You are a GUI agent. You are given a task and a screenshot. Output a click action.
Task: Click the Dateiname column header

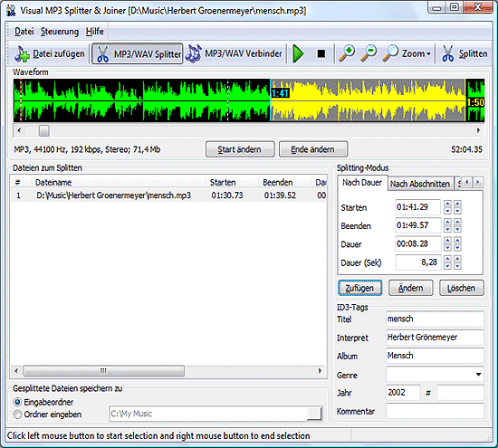[x=120, y=183]
